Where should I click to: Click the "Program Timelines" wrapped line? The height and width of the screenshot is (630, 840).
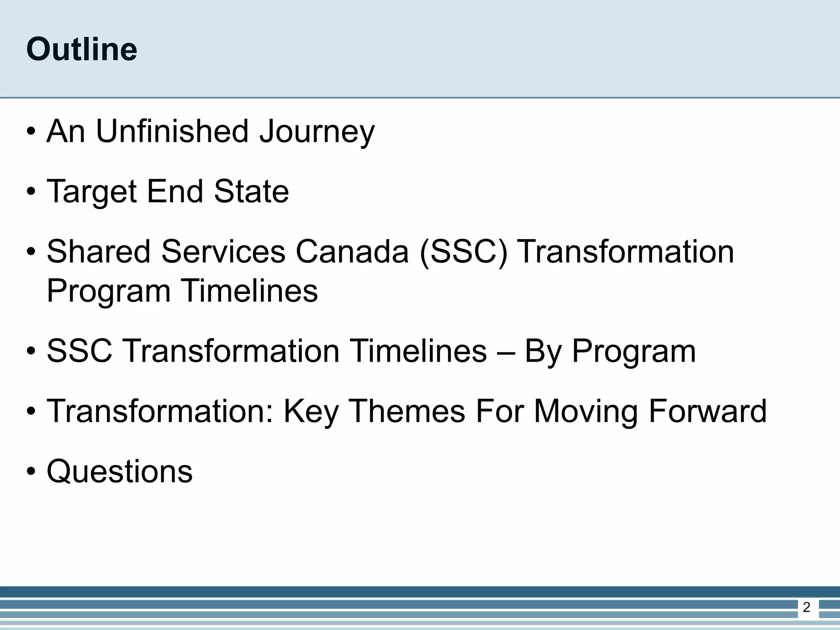[182, 292]
